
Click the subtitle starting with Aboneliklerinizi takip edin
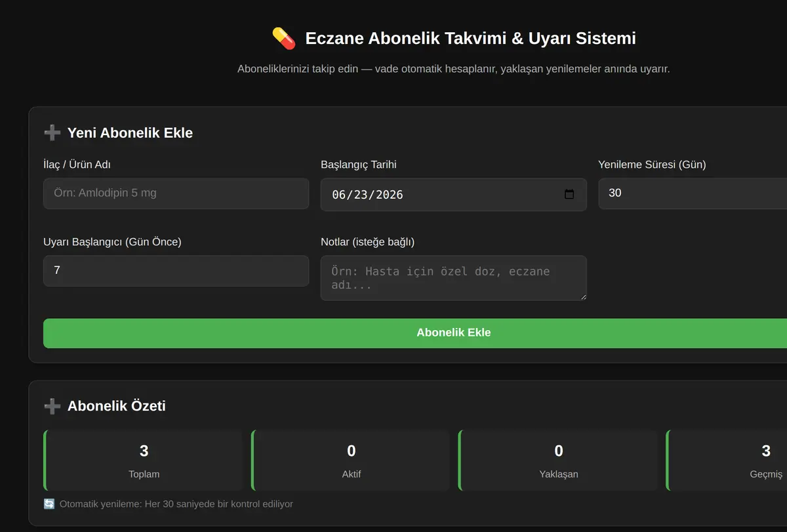click(453, 69)
